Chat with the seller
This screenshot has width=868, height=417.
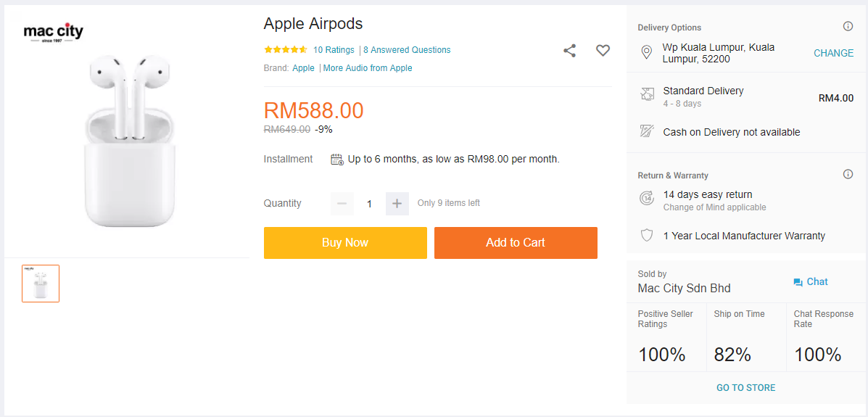811,282
